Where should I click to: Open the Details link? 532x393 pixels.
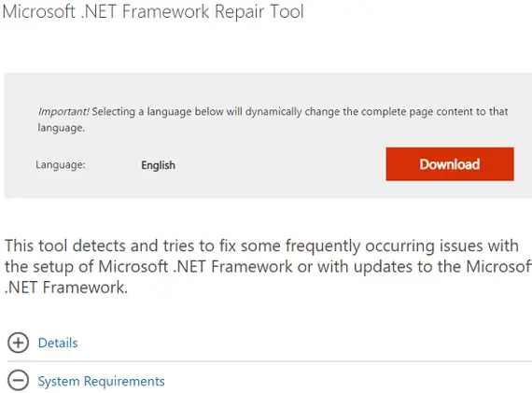58,343
